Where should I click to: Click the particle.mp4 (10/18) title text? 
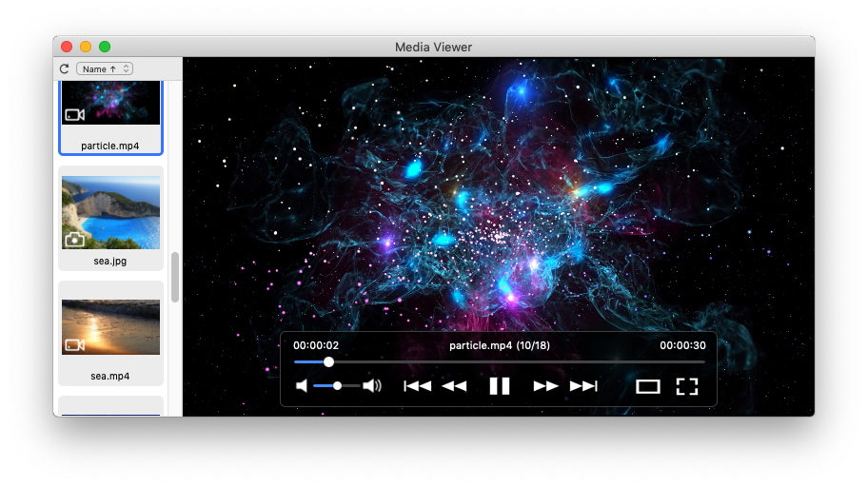click(500, 345)
